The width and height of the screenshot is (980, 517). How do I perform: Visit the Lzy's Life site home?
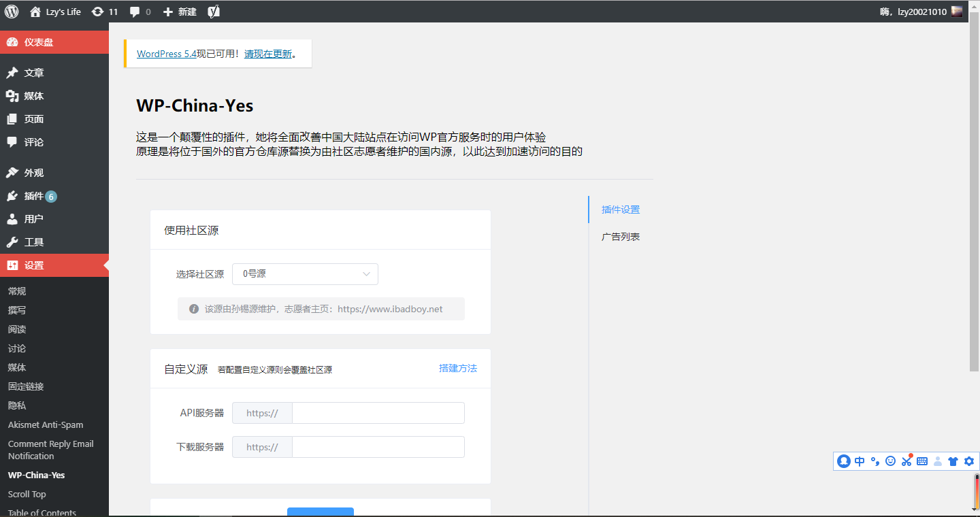tap(56, 12)
